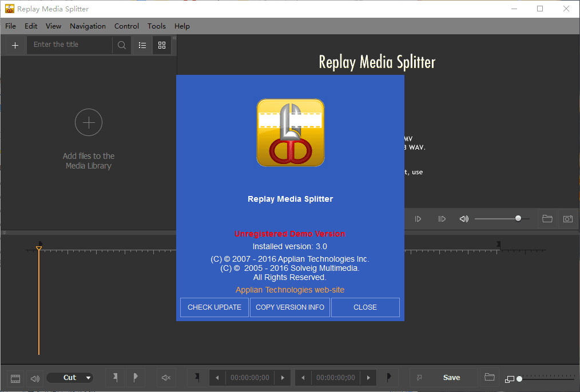Image resolution: width=580 pixels, height=392 pixels.
Task: Collapse the timeline panel with chevron
Action: pos(4,233)
